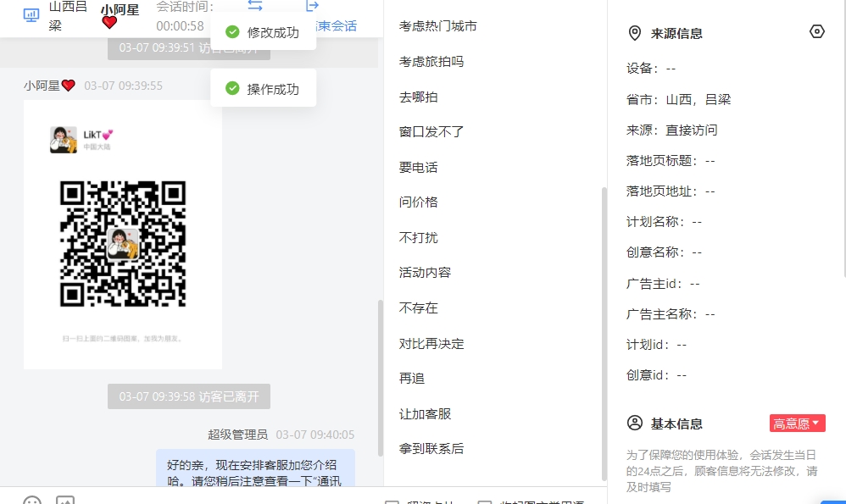This screenshot has width=846, height=504.
Task: Click the 设备 row in 来源信息
Action: click(x=651, y=69)
